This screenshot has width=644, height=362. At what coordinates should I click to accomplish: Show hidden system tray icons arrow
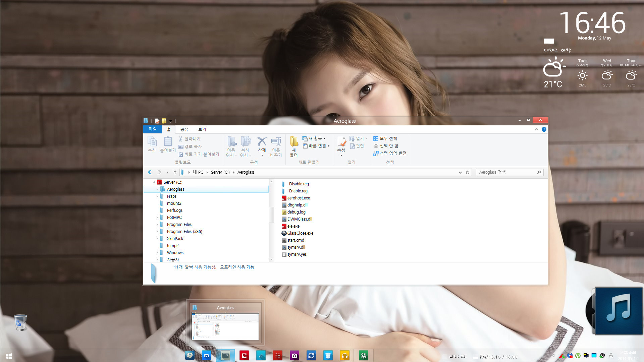(x=554, y=356)
